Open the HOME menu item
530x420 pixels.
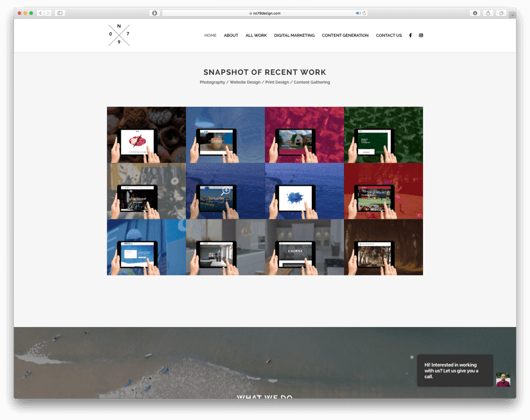[210, 35]
